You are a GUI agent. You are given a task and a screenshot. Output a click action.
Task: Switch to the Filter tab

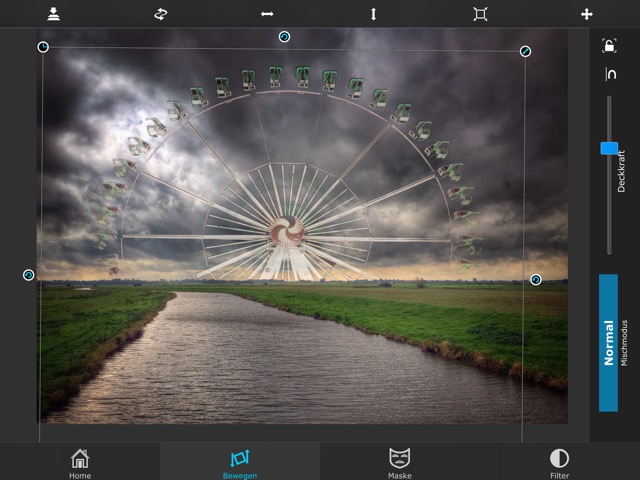pos(560,462)
